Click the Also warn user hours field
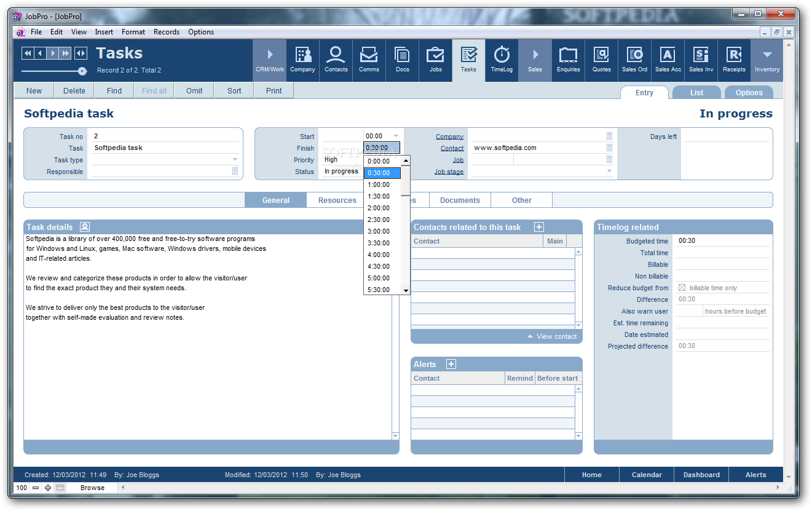The height and width of the screenshot is (511, 812). point(689,311)
